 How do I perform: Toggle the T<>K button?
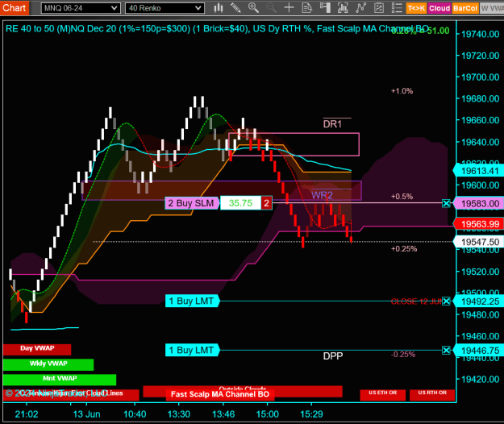pos(416,8)
